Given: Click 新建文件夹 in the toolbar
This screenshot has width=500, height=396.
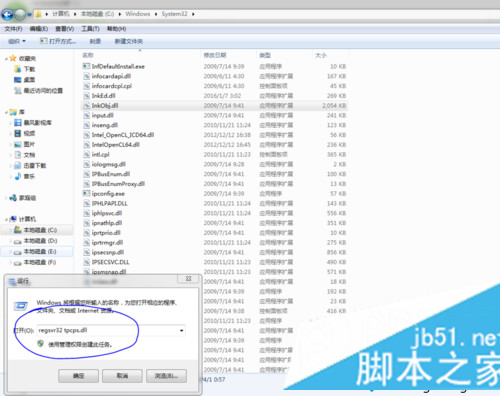Looking at the screenshot, I should pyautogui.click(x=129, y=41).
